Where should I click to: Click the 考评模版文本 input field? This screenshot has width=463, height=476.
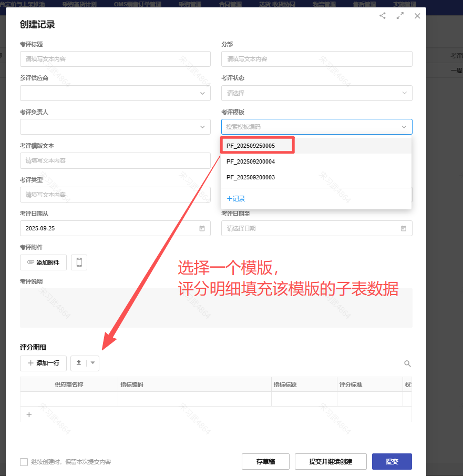tap(115, 160)
